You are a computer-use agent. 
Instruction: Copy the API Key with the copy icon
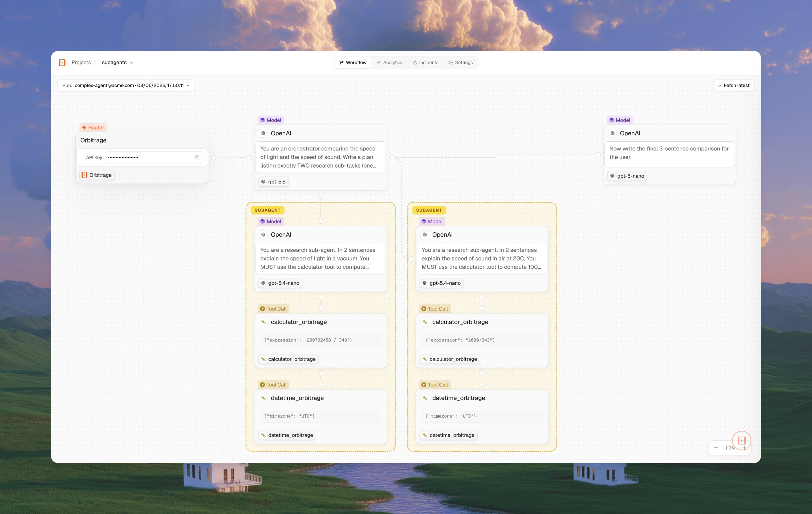point(197,157)
